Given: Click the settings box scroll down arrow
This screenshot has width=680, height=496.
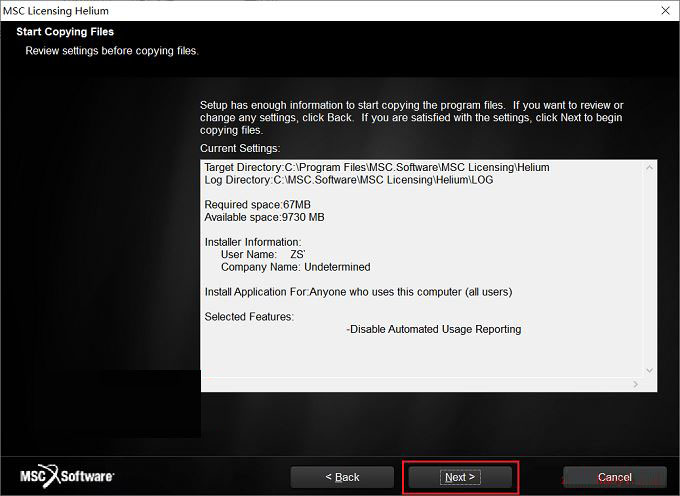Looking at the screenshot, I should [x=649, y=370].
